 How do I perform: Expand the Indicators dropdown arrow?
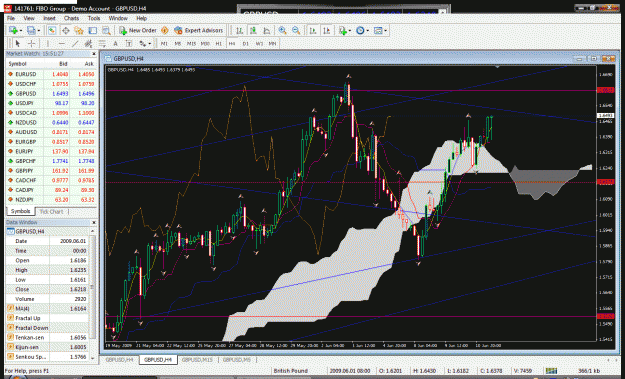tap(350, 31)
